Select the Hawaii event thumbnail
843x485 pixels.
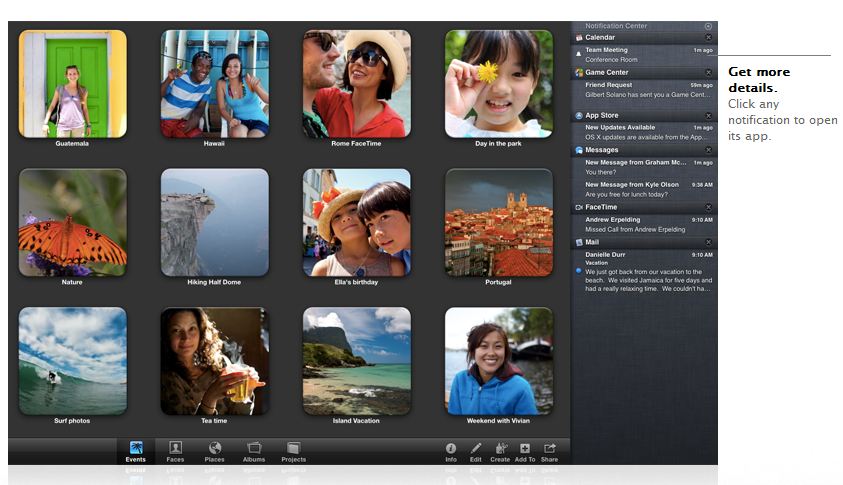coord(215,84)
